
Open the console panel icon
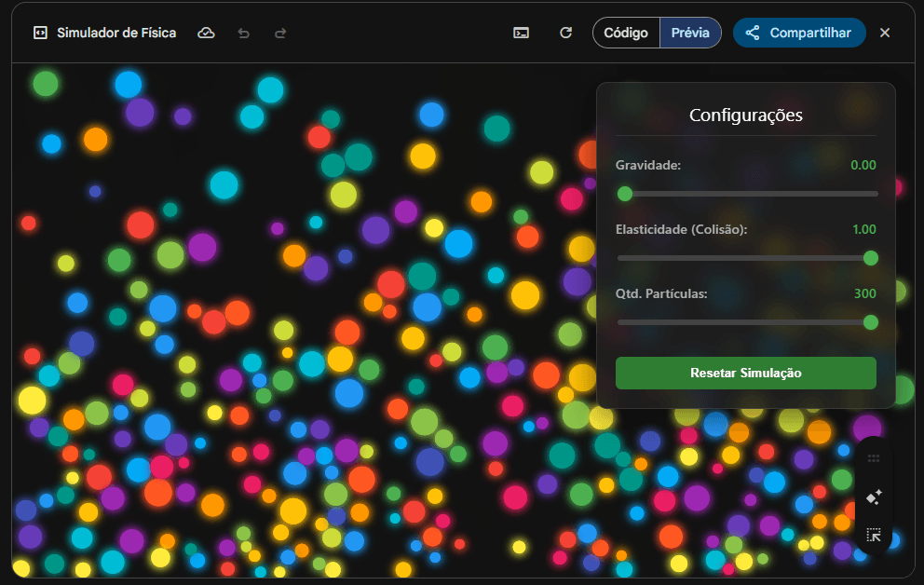(x=521, y=33)
